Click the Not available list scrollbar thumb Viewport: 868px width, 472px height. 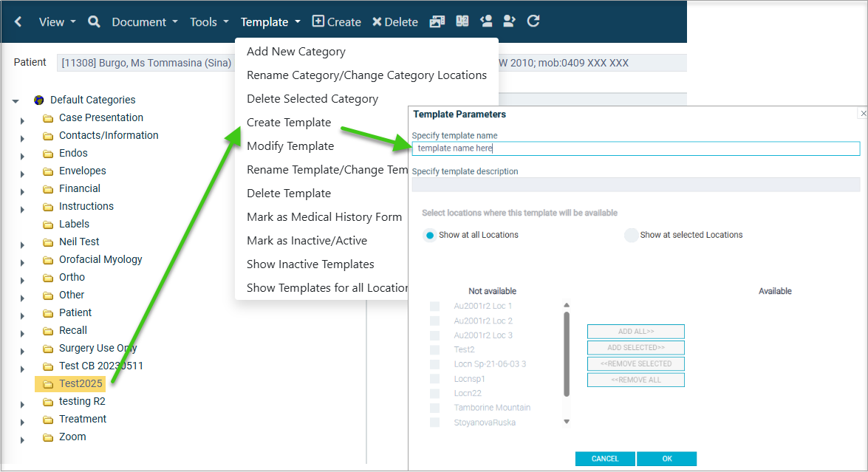click(567, 354)
